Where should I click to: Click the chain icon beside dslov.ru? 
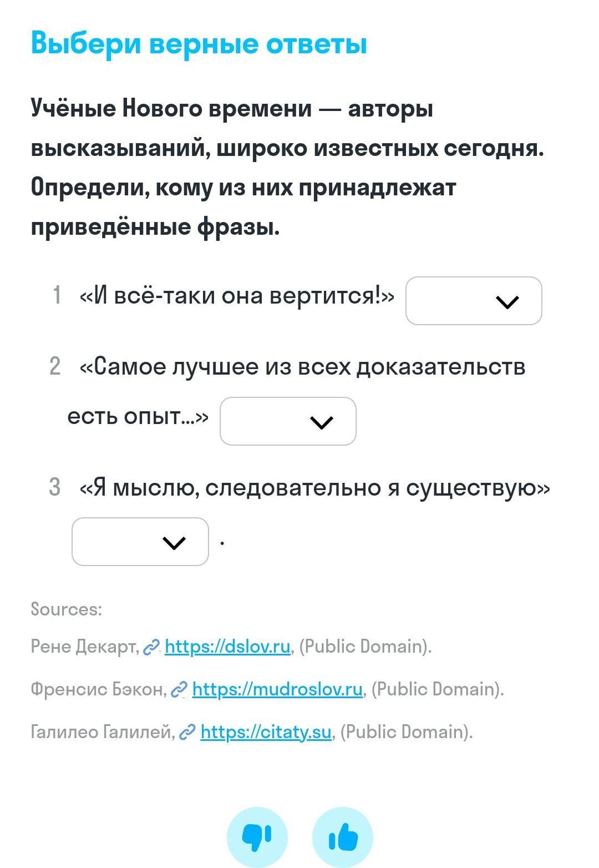point(151,647)
